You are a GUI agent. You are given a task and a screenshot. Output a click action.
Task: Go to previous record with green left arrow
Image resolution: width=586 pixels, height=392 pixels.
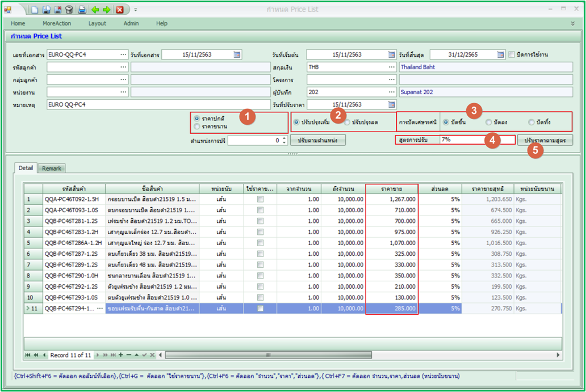[95, 10]
